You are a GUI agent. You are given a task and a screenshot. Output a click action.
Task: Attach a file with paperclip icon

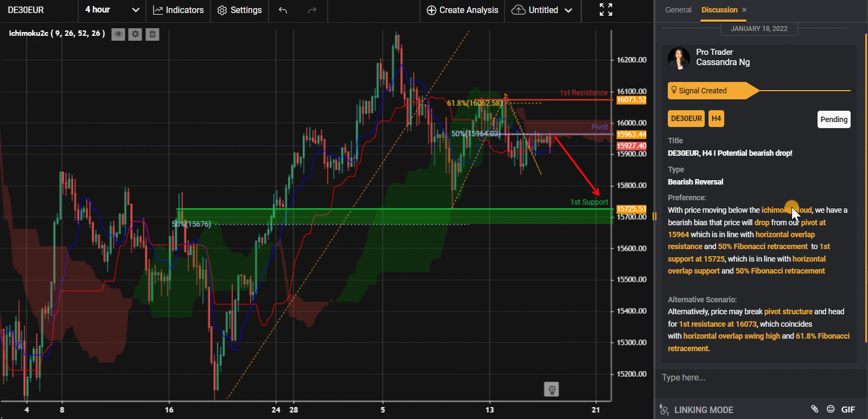[x=814, y=409]
